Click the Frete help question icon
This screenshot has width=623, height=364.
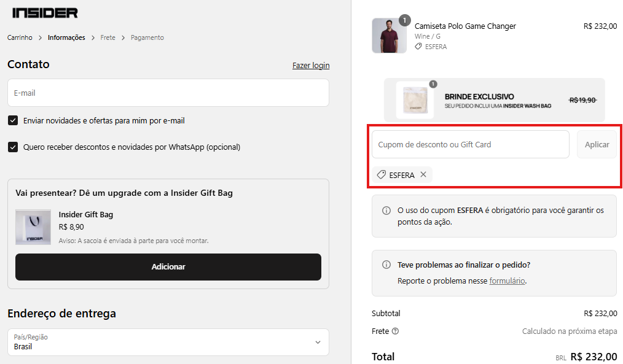coord(395,331)
